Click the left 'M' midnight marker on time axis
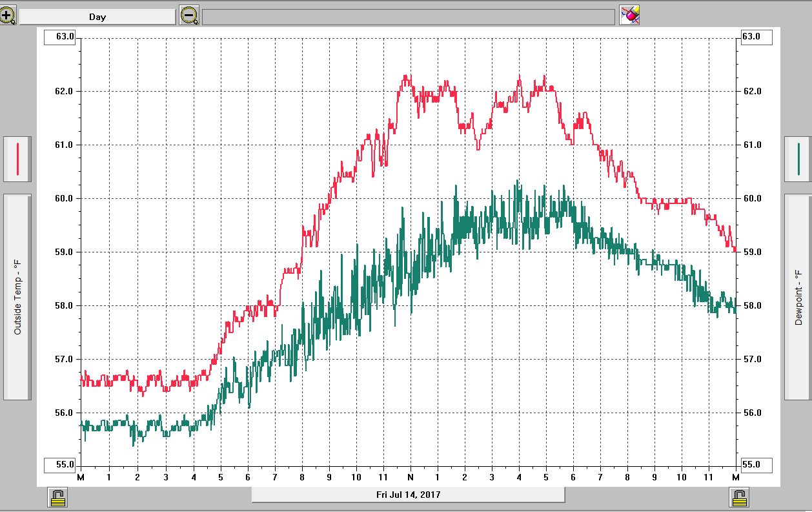 (81, 477)
